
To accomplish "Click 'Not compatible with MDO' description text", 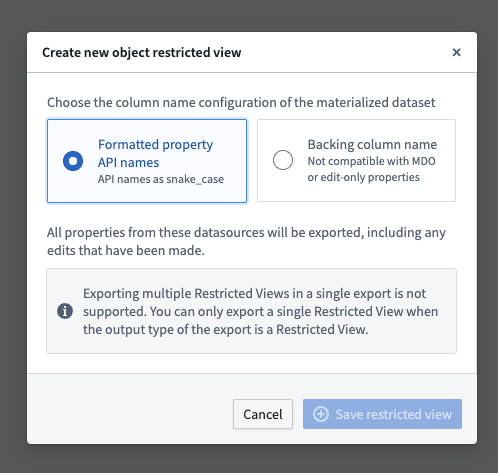I will tap(371, 169).
